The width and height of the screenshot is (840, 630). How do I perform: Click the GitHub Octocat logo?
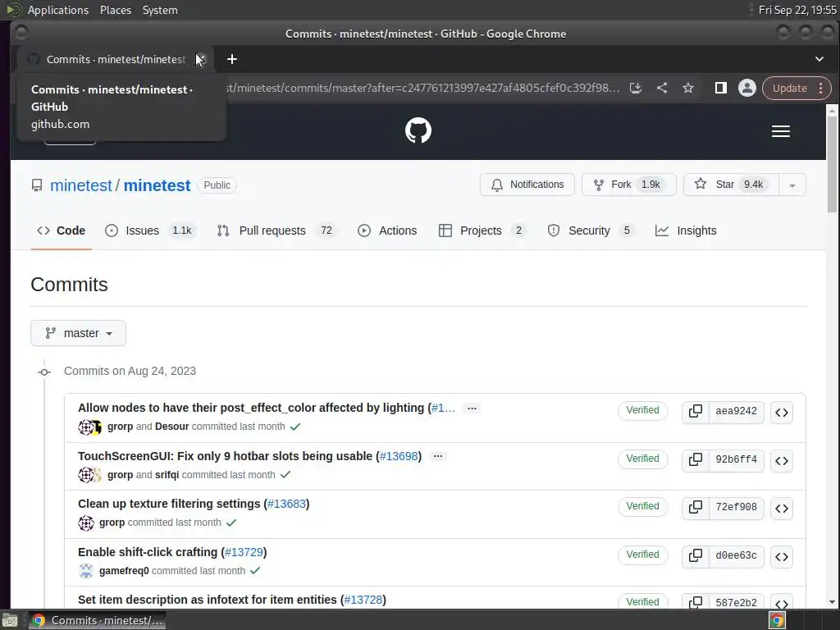[418, 130]
